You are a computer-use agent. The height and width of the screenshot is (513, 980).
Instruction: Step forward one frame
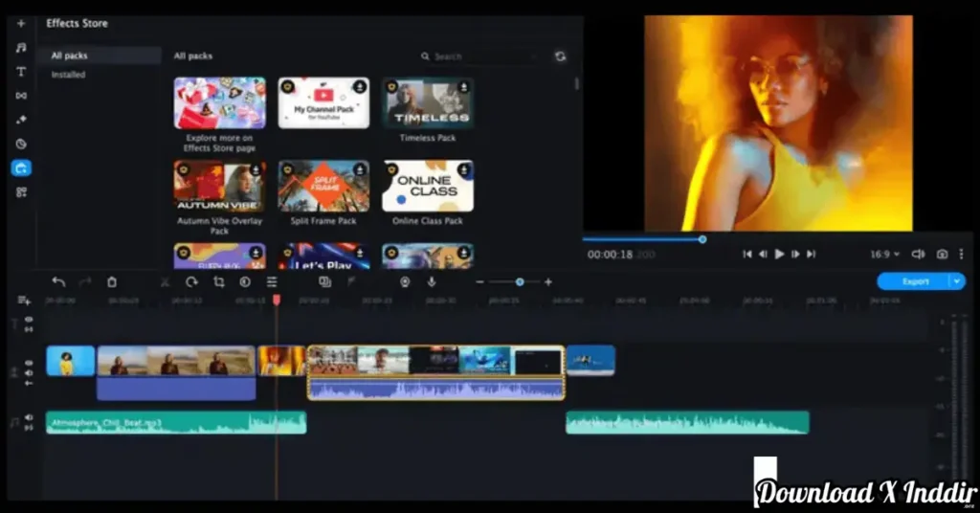[x=795, y=254]
